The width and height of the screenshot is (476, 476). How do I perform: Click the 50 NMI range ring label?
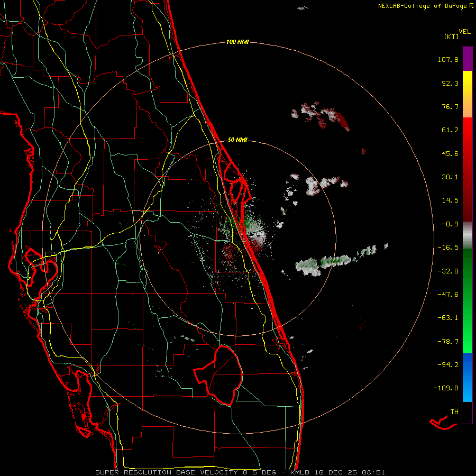click(x=237, y=140)
